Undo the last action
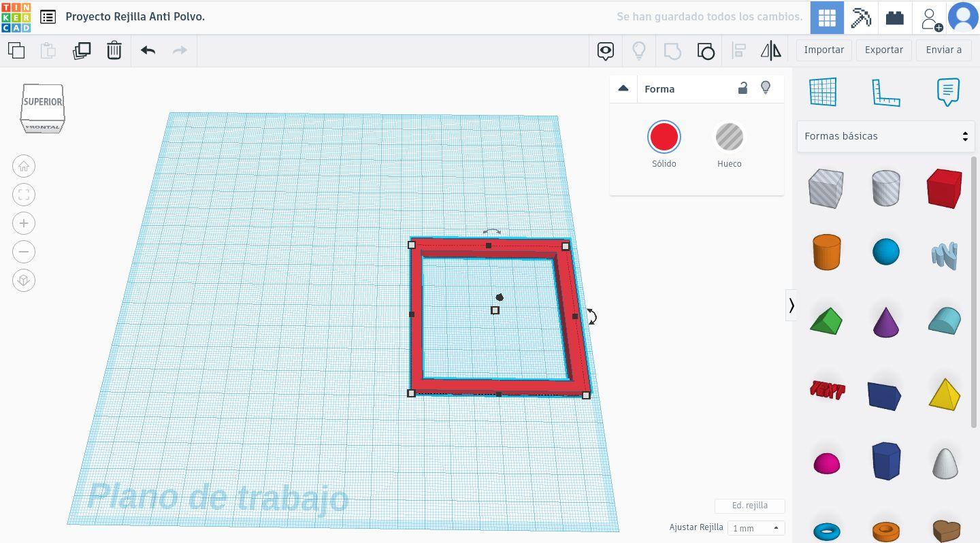This screenshot has height=543, width=980. click(148, 50)
